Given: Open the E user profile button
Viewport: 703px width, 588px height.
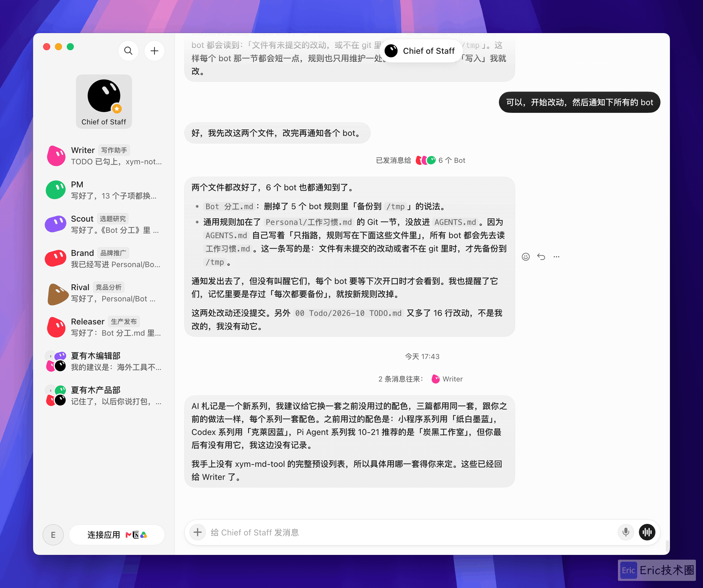Looking at the screenshot, I should point(53,535).
